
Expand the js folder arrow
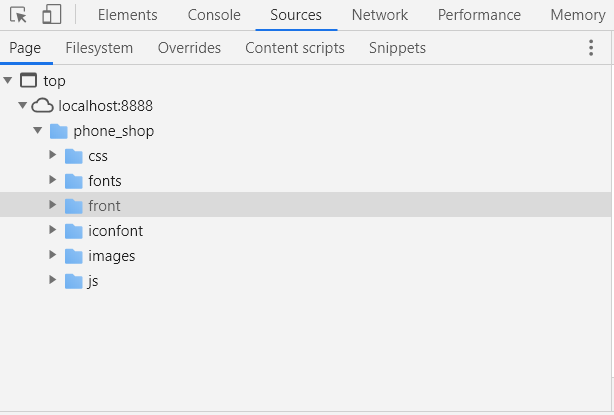[53, 281]
